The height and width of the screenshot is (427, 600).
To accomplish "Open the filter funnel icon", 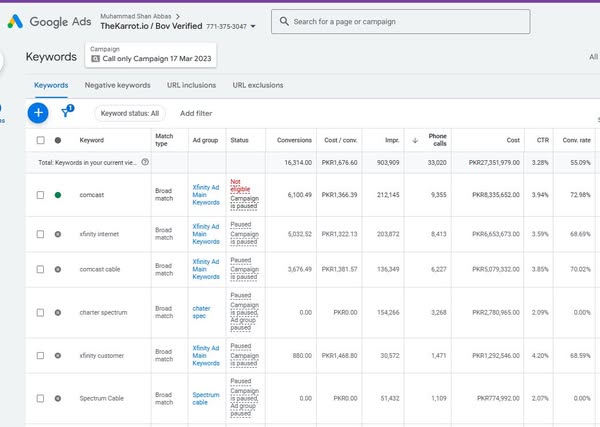I will [66, 112].
